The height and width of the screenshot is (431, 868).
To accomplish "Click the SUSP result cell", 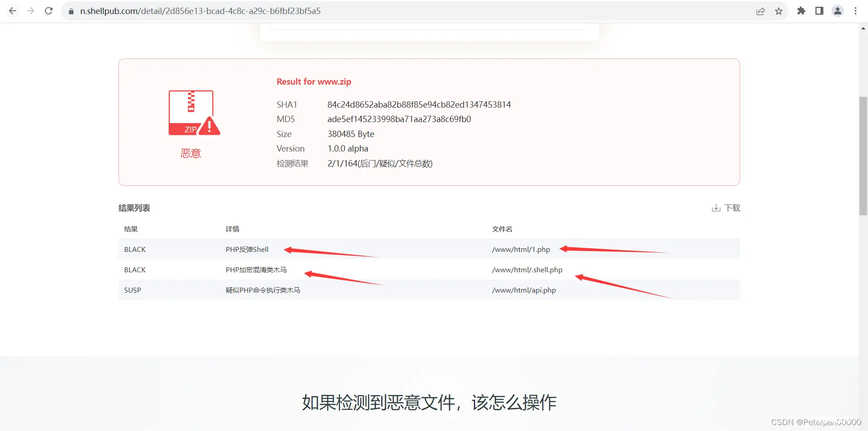I will click(132, 290).
